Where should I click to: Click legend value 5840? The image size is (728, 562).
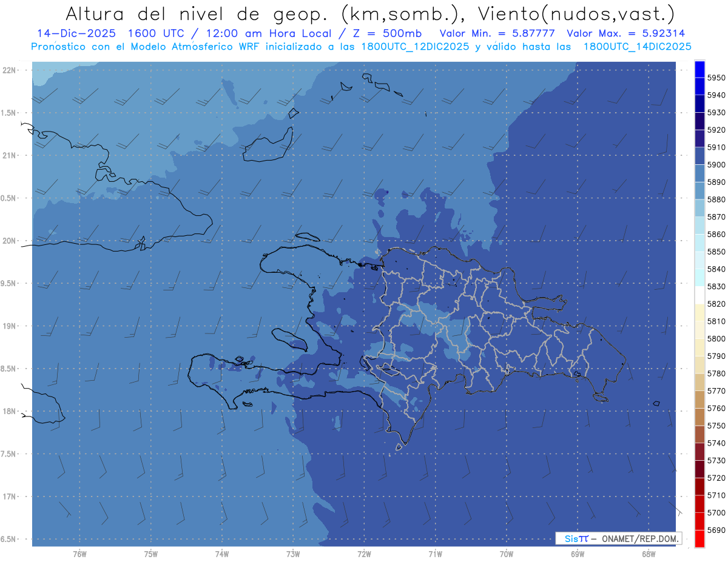(x=716, y=269)
